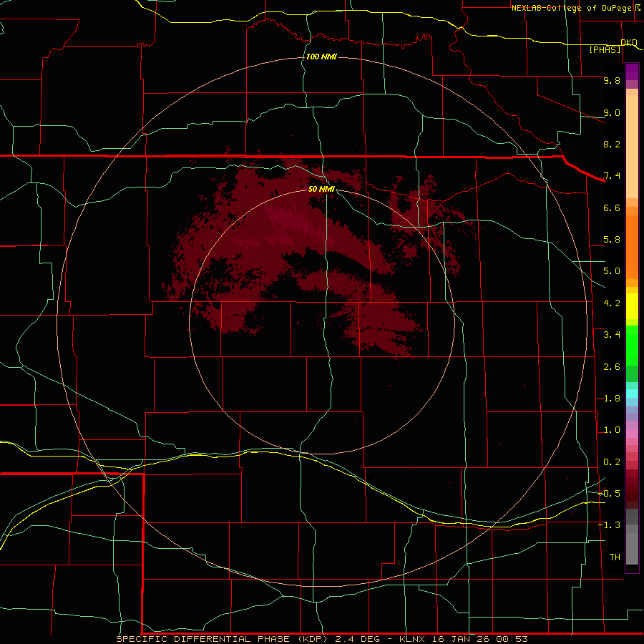
Task: Click the 1.8 scale value
Action: pyautogui.click(x=612, y=399)
